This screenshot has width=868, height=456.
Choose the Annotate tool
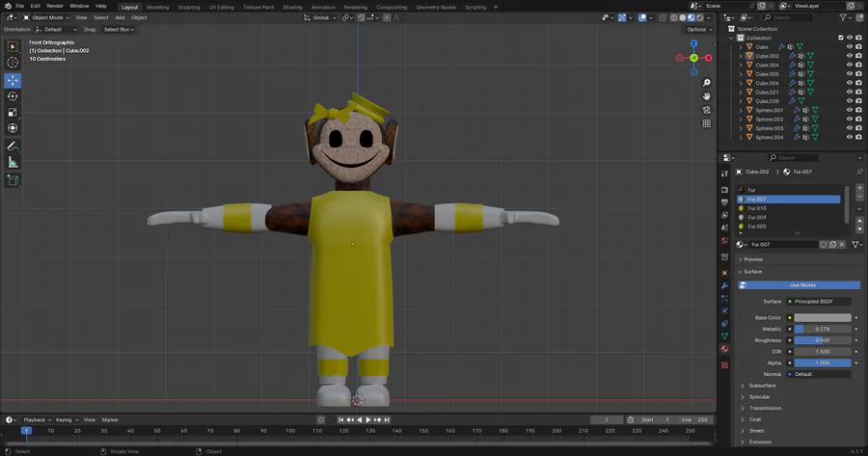[13, 146]
